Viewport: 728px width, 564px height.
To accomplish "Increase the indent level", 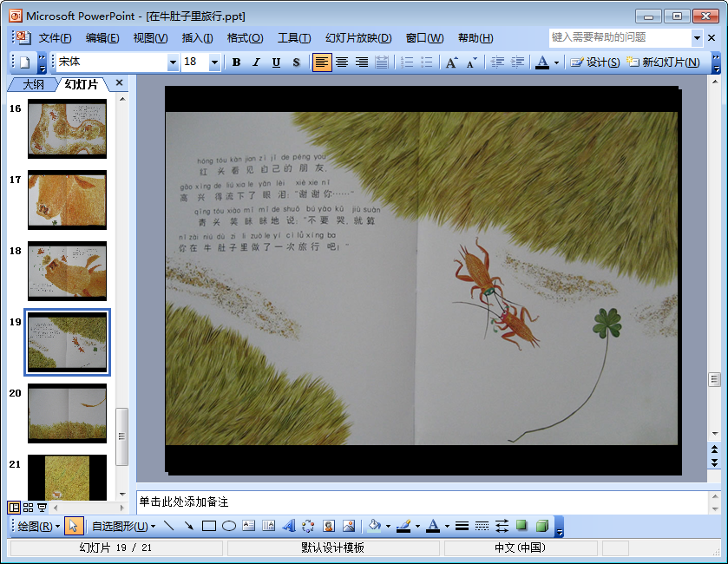I will click(x=517, y=62).
